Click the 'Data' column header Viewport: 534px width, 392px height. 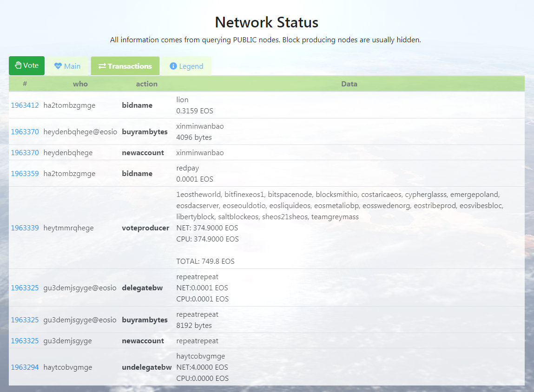click(x=349, y=84)
